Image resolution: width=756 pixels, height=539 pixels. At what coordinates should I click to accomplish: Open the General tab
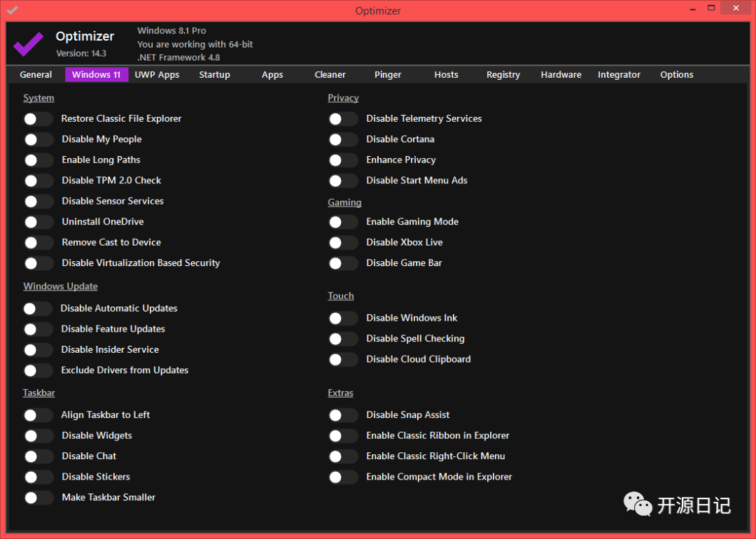click(36, 75)
